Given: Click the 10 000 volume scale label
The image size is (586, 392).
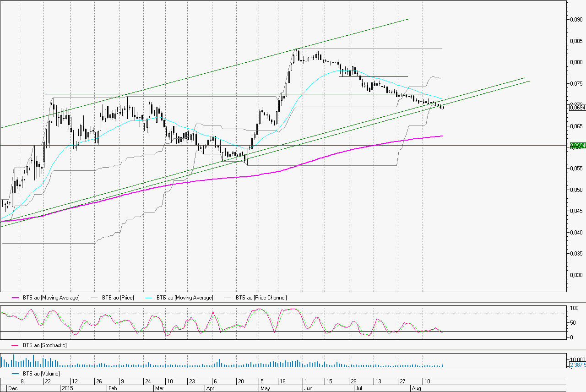Looking at the screenshot, I should pos(577,359).
